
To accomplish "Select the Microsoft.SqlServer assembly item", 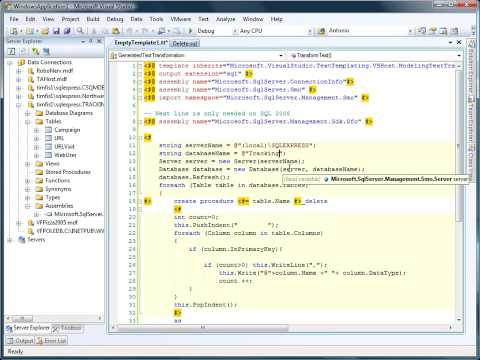I will [x=78, y=214].
